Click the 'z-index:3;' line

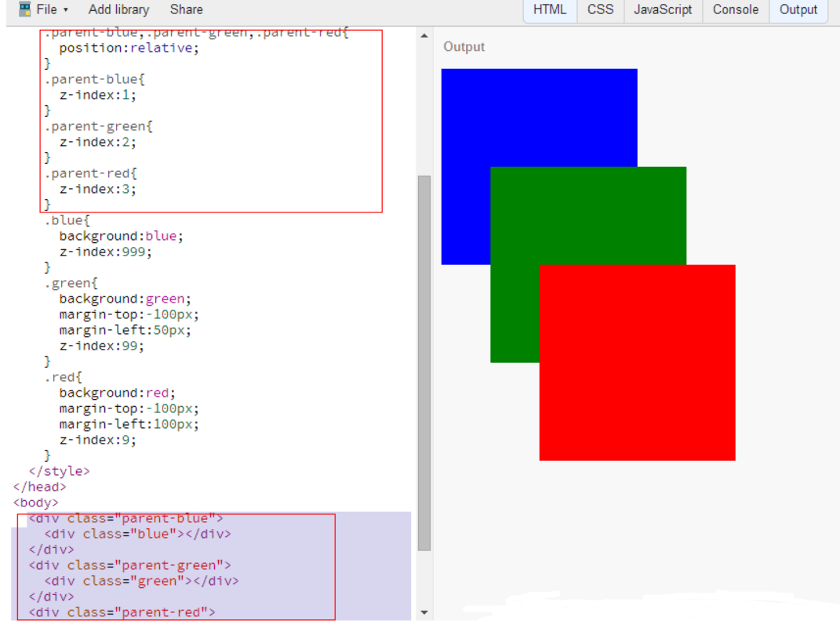point(97,190)
